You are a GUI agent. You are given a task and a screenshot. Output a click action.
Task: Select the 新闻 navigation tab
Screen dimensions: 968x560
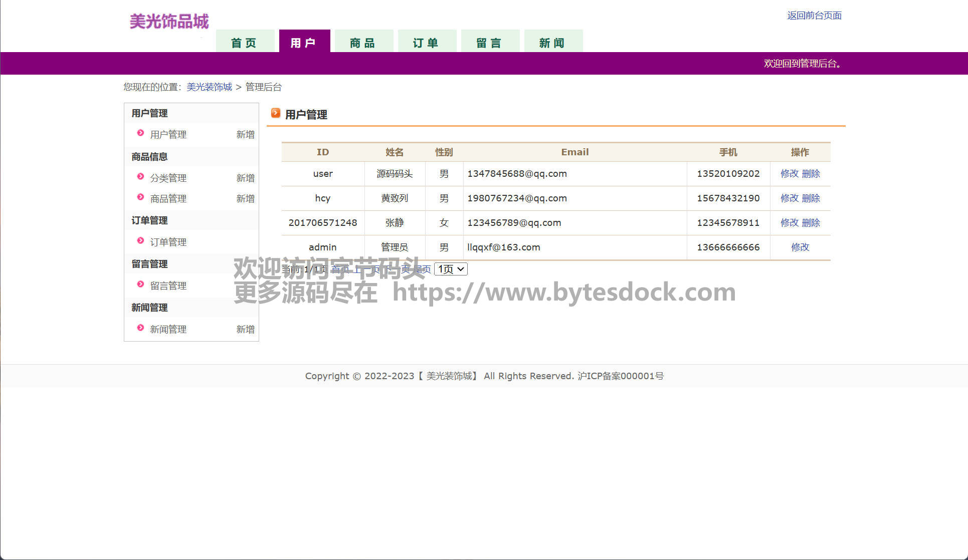pos(552,43)
